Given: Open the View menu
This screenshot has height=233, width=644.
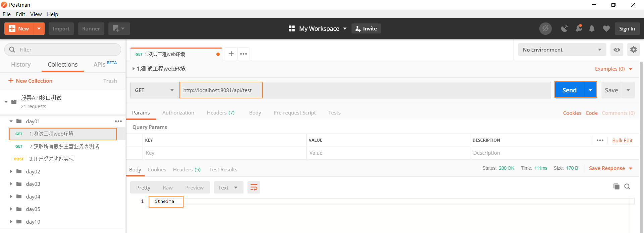Looking at the screenshot, I should [36, 14].
